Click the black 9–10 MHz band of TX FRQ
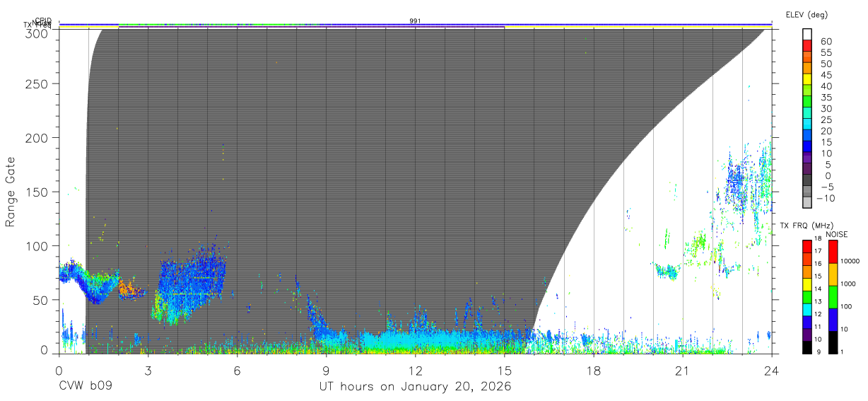868x401 pixels. pos(807,347)
